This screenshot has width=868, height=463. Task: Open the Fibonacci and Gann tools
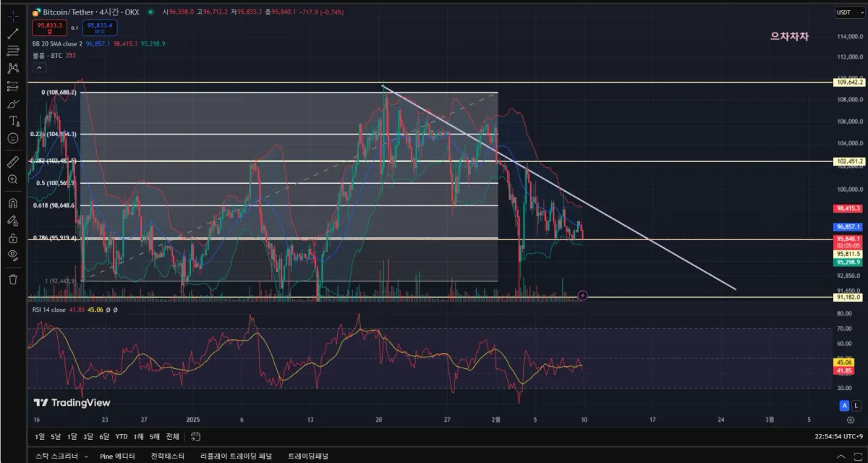point(12,51)
